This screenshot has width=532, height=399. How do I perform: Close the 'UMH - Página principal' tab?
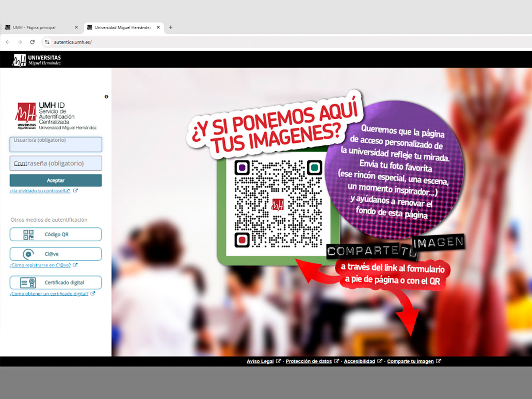click(76, 27)
